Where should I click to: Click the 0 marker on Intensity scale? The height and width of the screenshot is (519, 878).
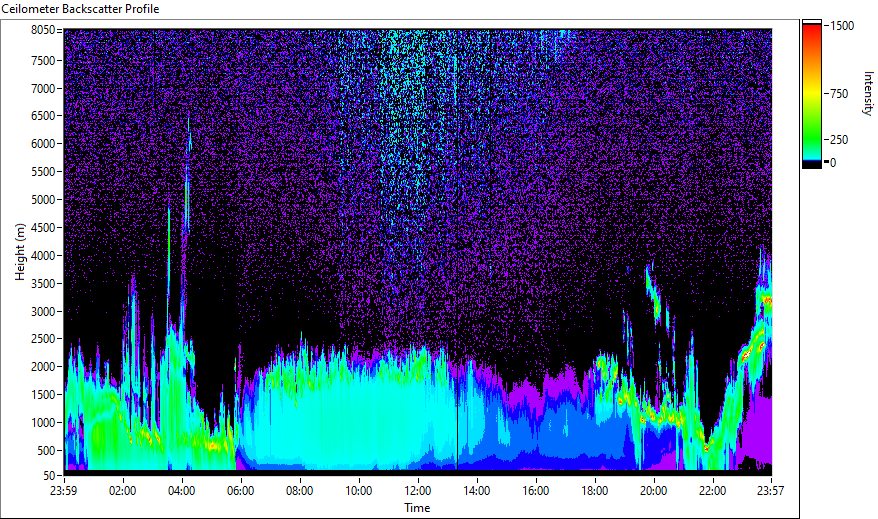pyautogui.click(x=833, y=163)
